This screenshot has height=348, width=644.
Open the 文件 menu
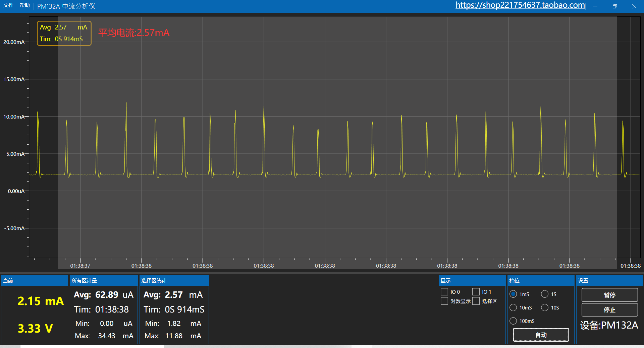(x=8, y=5)
